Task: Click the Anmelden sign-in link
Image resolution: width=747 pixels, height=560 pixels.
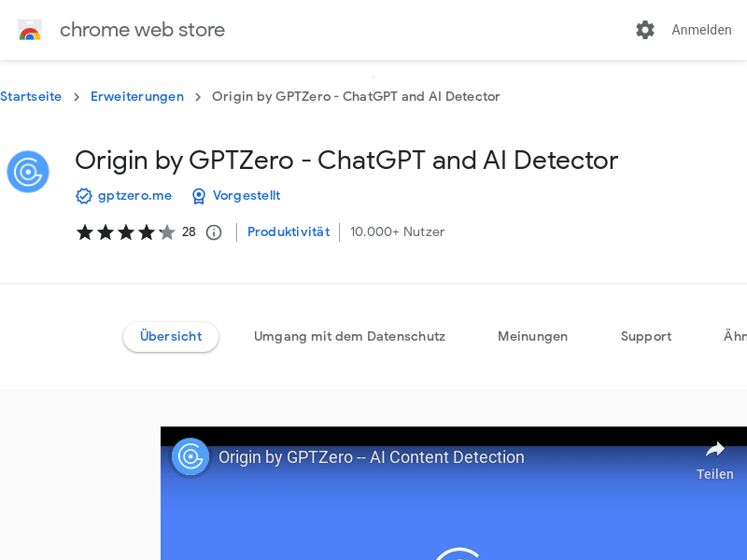Action: coord(701,30)
